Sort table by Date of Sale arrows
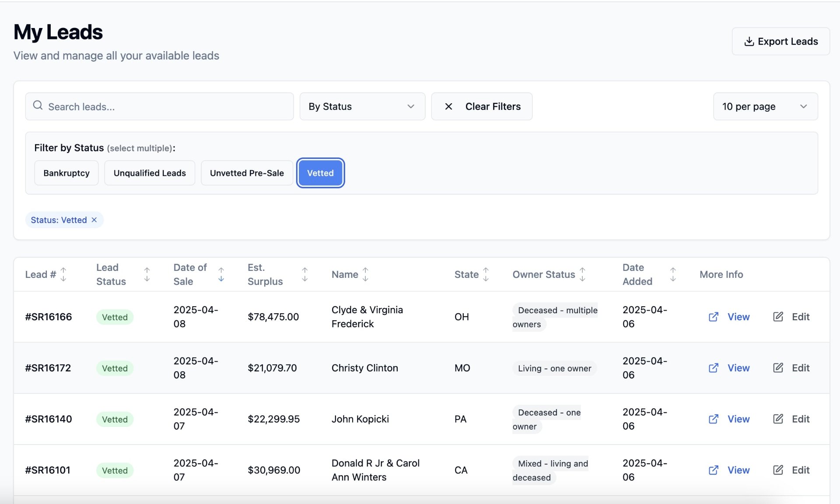840x504 pixels. click(221, 274)
